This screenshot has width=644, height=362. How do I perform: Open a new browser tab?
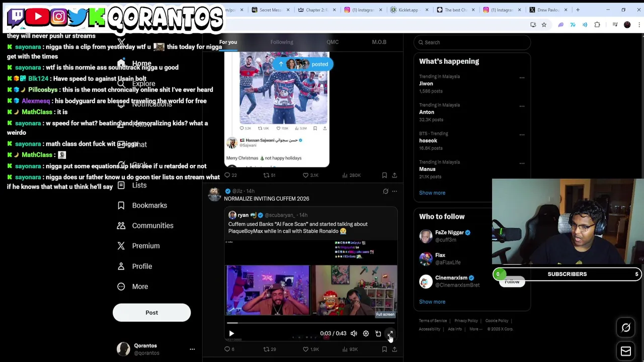578,10
